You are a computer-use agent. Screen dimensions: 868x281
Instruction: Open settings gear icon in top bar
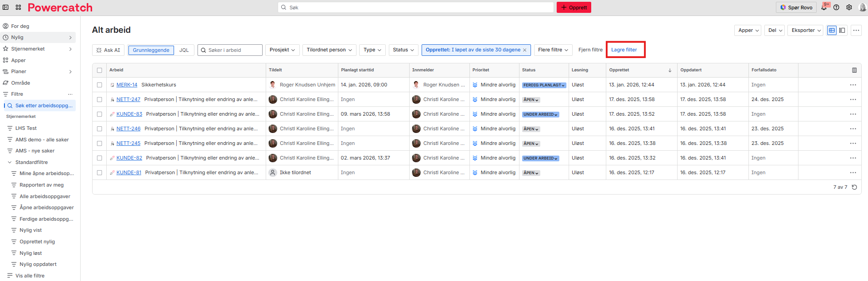(x=849, y=8)
